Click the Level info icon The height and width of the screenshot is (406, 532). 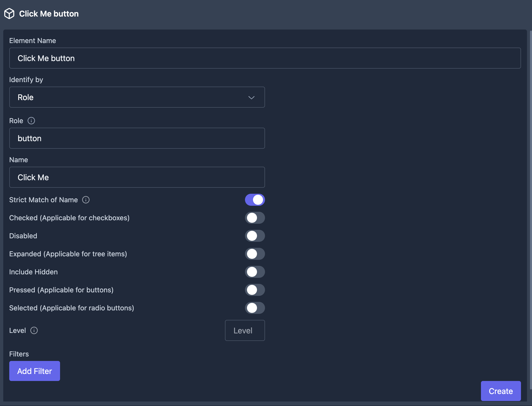pyautogui.click(x=34, y=330)
